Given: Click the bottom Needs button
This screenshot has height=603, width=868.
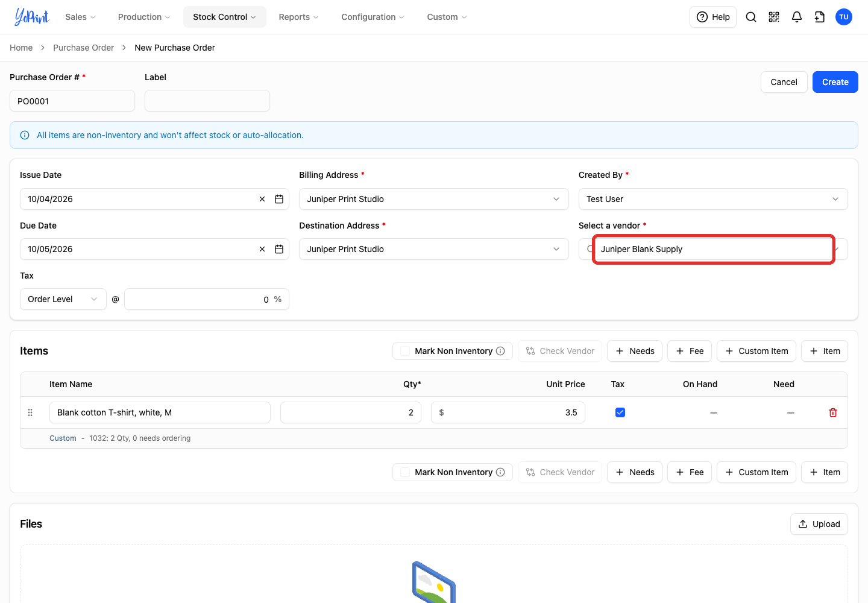Looking at the screenshot, I should (635, 472).
